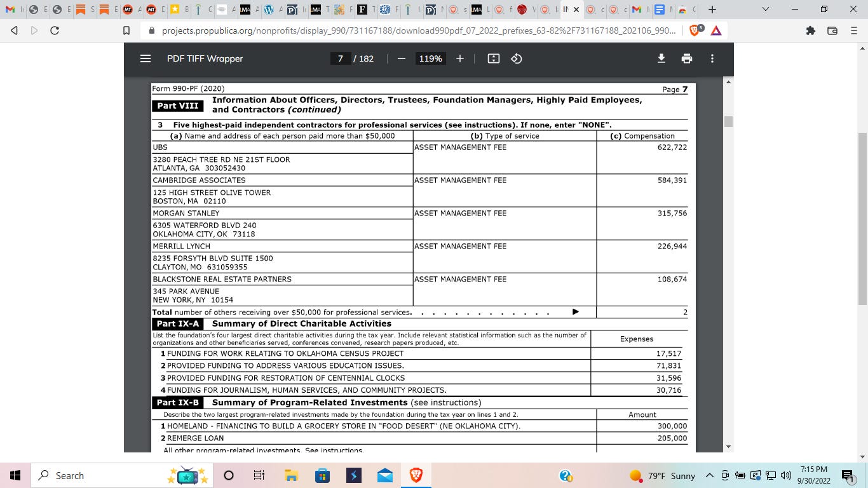Edit the 119% zoom level field

pyautogui.click(x=430, y=58)
